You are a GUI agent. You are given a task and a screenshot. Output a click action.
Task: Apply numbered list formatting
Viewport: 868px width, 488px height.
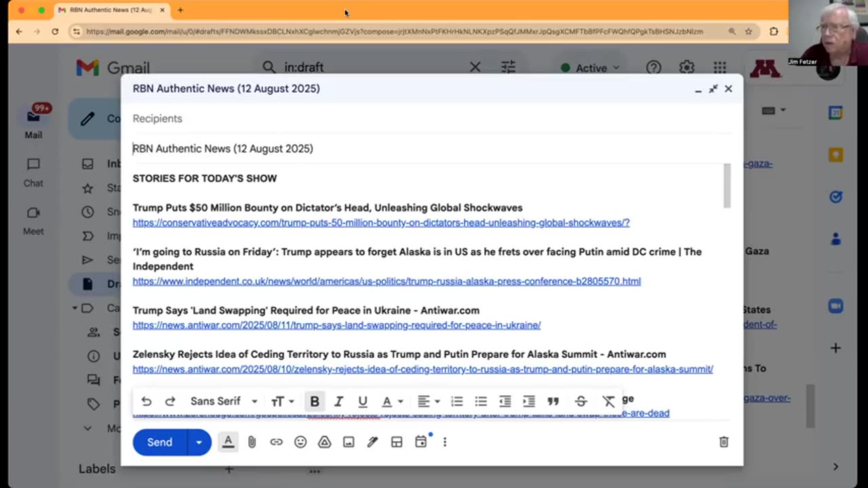(x=457, y=401)
